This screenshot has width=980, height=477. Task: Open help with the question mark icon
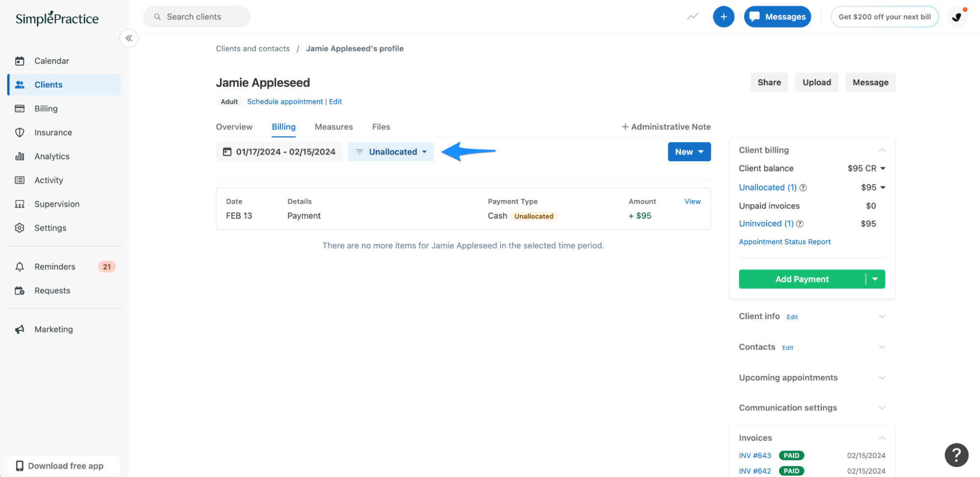tap(956, 455)
